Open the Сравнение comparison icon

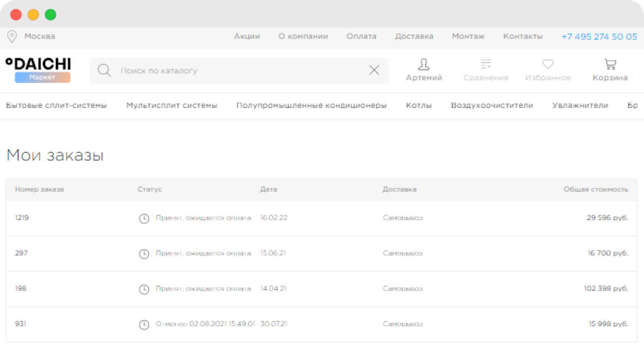point(486,65)
